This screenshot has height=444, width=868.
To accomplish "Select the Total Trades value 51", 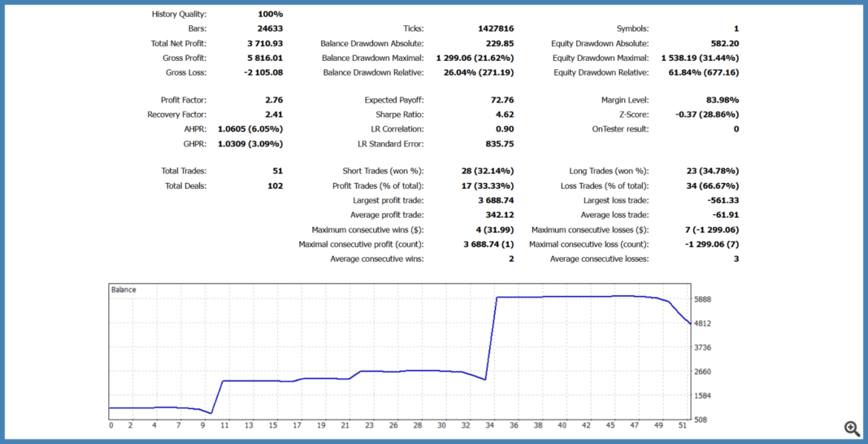I will tap(276, 171).
